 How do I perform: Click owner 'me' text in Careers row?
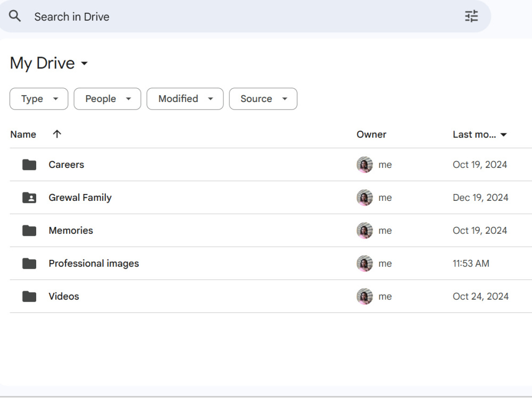point(385,165)
